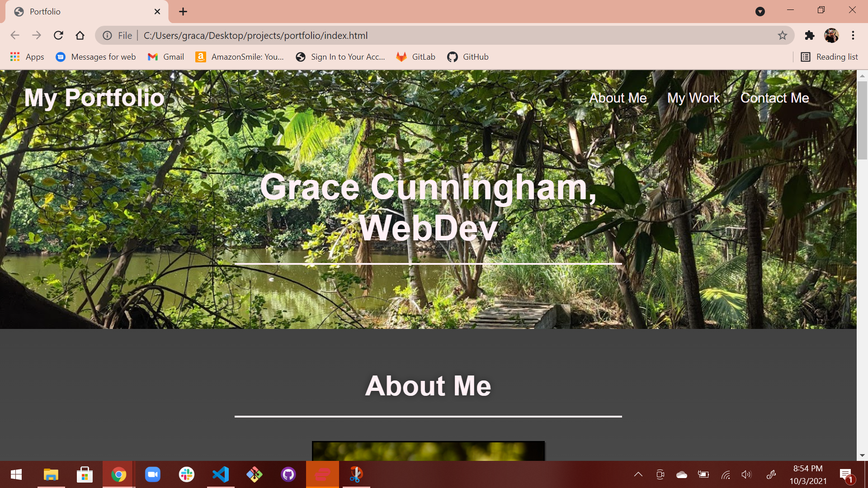Click the page's vertical scrollbar thumb

tap(862, 121)
